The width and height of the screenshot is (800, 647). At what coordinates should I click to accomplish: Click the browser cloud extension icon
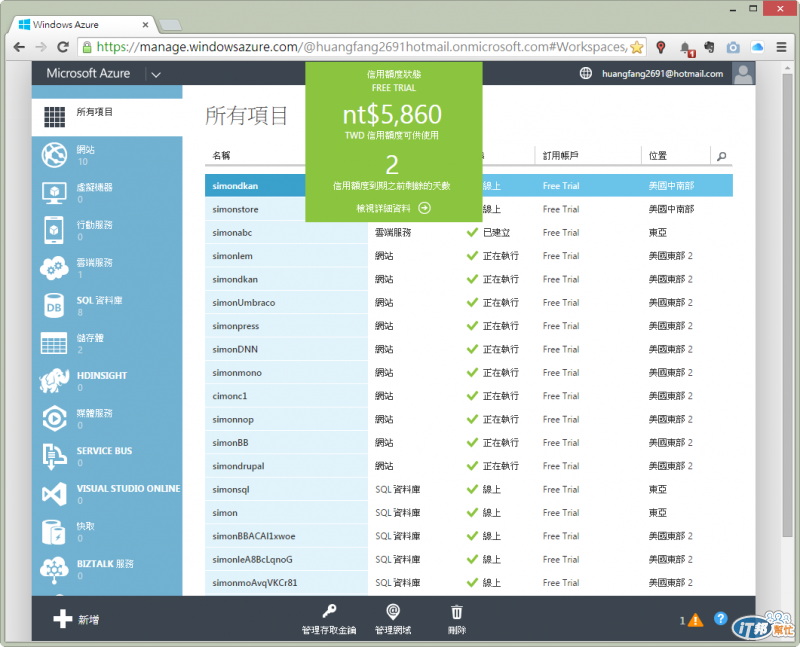coord(757,47)
